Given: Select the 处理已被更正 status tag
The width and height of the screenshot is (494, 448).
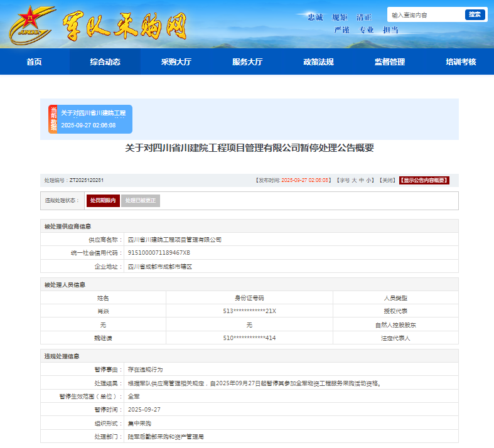Looking at the screenshot, I should point(141,201).
